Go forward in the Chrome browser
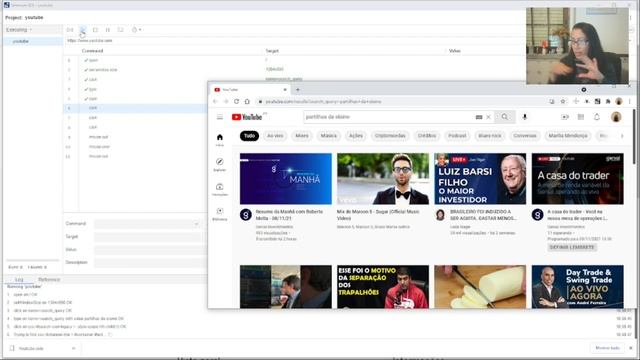Image resolution: width=640 pixels, height=360 pixels. coord(226,102)
